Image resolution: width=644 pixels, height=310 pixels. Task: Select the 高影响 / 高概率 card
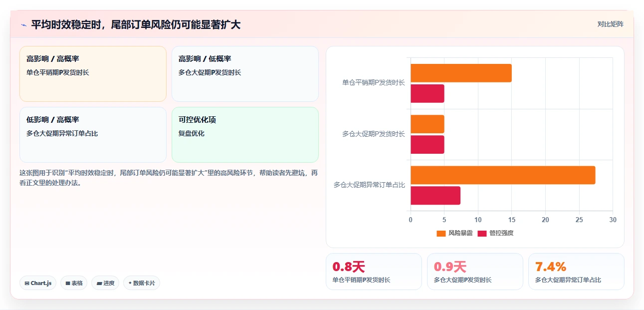click(x=93, y=74)
